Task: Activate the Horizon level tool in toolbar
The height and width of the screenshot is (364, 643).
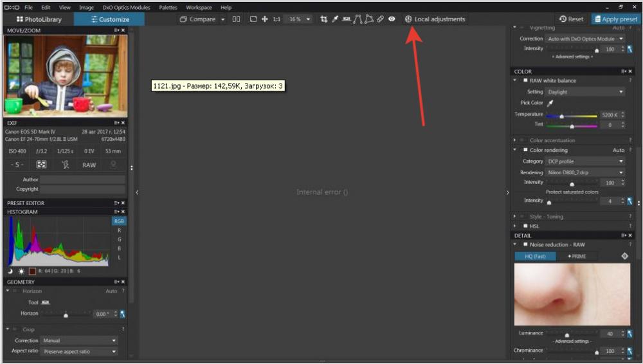Action: pos(347,19)
